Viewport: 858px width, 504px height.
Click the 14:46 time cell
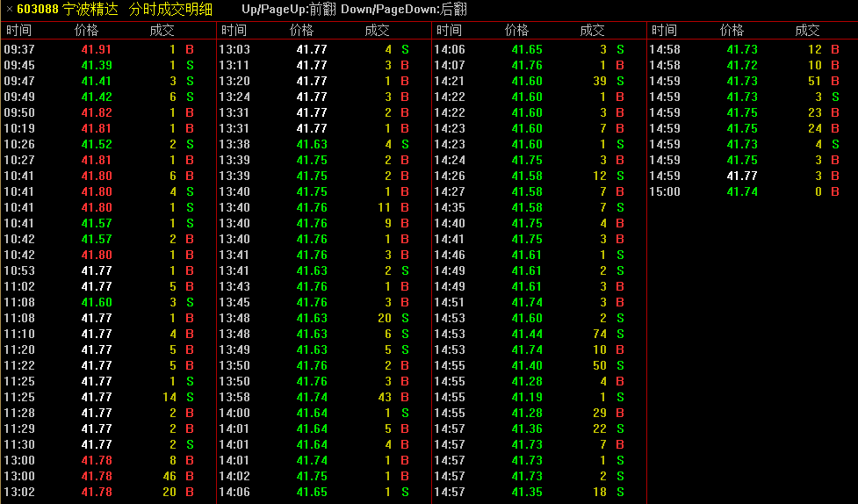[450, 255]
